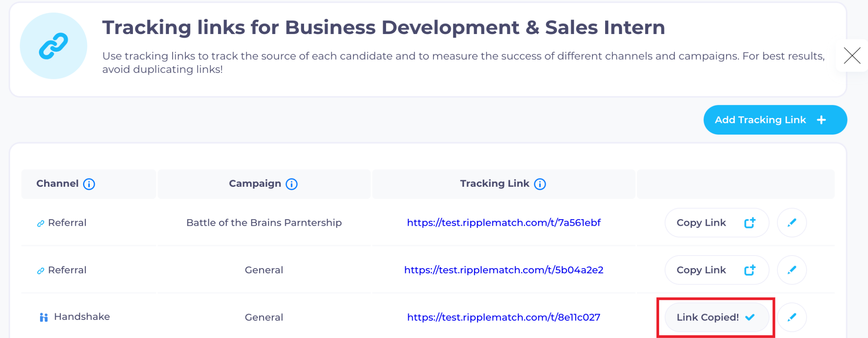The image size is (868, 338).
Task: Click the Handshake channel icon
Action: tap(44, 317)
